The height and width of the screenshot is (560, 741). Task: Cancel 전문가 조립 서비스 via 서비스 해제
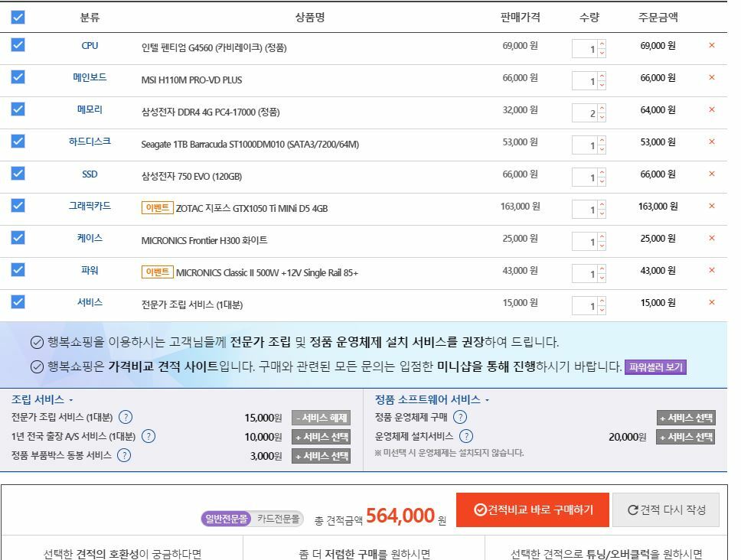click(x=321, y=418)
